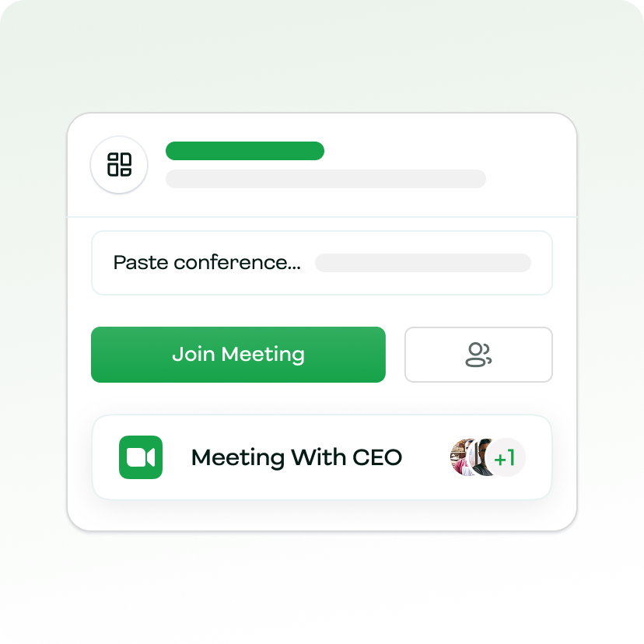Image resolution: width=644 pixels, height=644 pixels.
Task: Click the gray subtitle placeholder bar
Action: [x=326, y=179]
